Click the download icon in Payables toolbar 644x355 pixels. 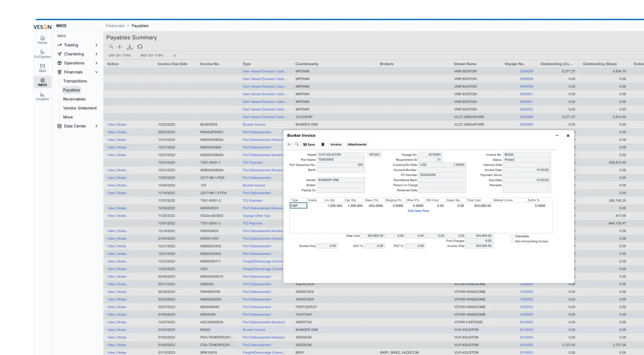129,47
